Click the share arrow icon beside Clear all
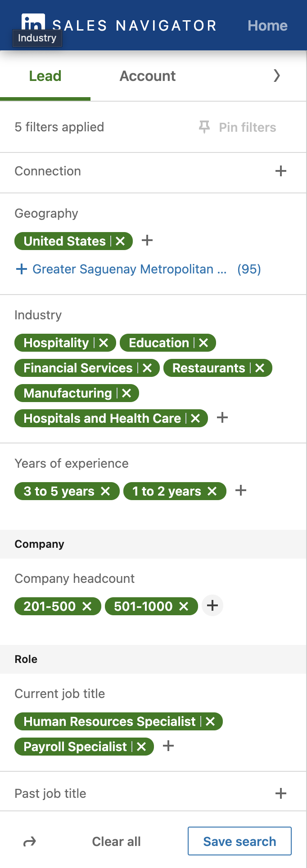The width and height of the screenshot is (307, 868). (30, 841)
